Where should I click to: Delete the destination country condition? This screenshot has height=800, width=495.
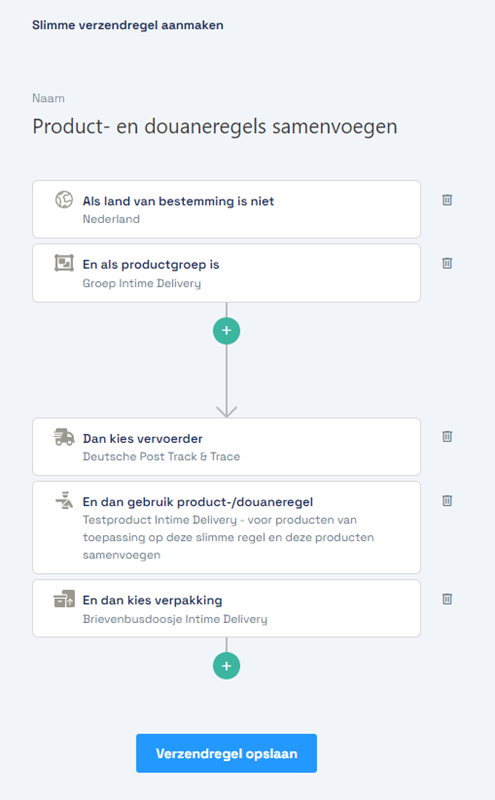[447, 200]
